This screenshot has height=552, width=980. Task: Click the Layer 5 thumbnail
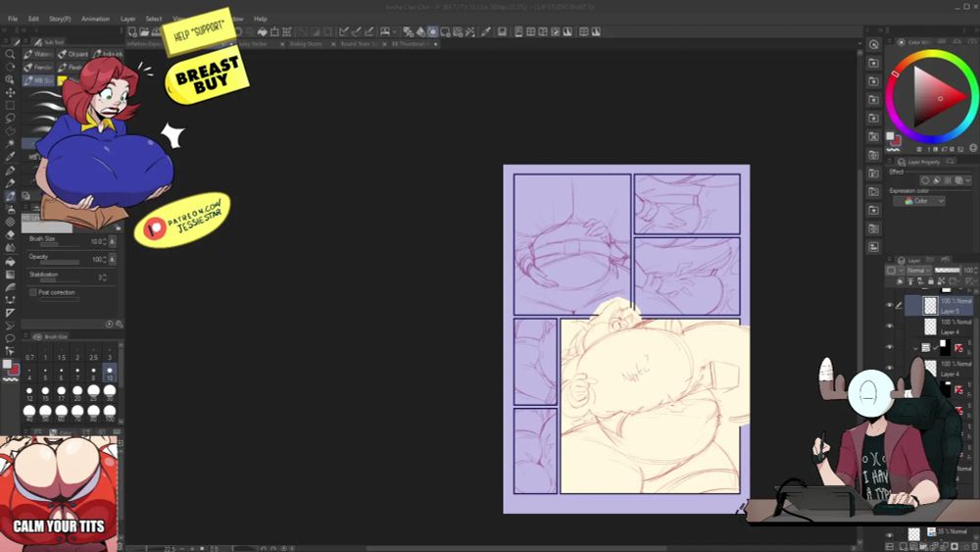click(x=930, y=305)
